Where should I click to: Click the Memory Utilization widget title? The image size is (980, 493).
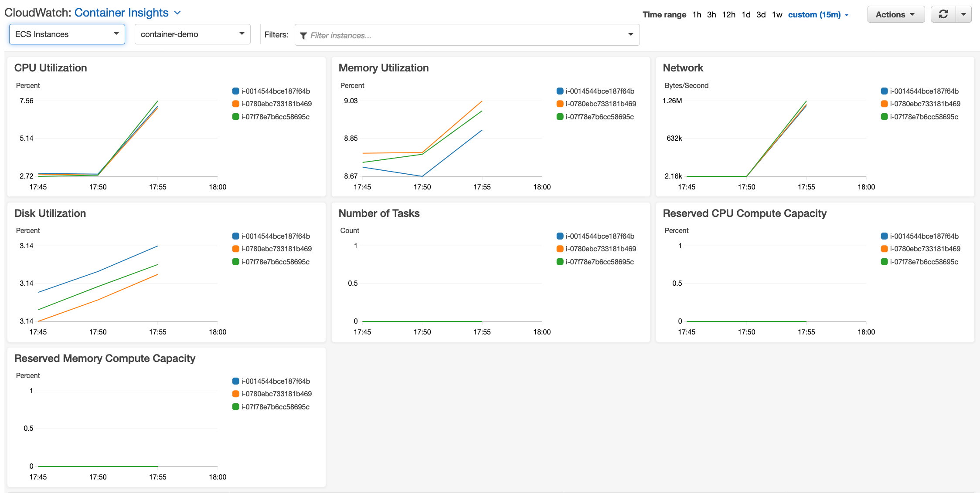384,68
